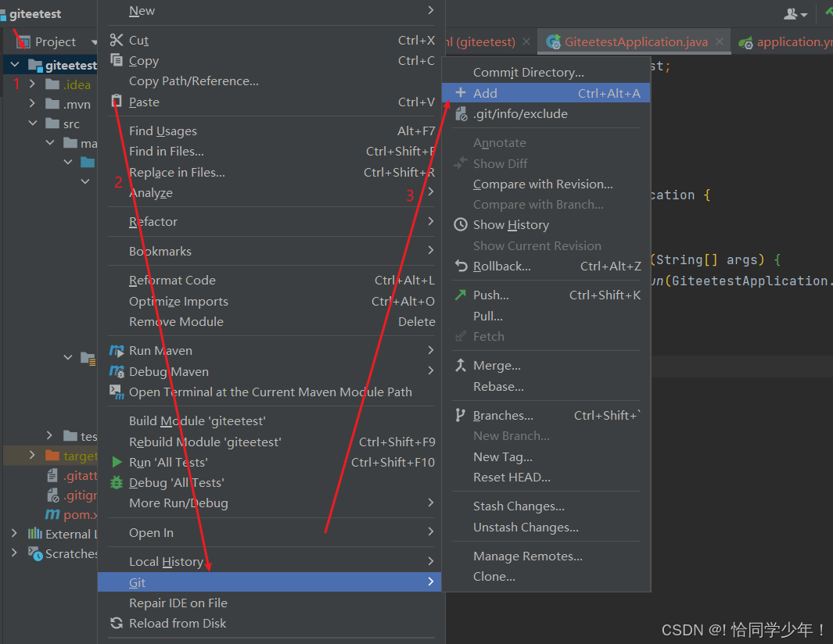
Task: Select Find Usages menu item
Action: [x=271, y=131]
